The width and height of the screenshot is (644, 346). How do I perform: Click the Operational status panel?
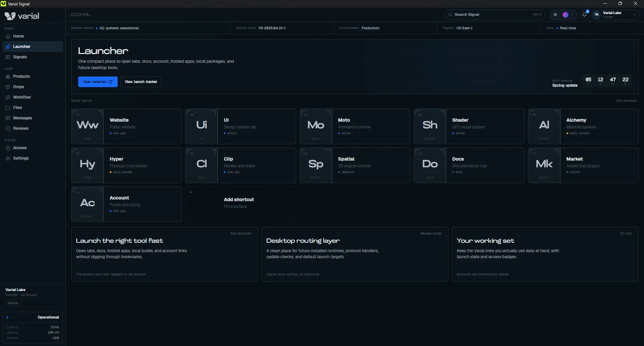pyautogui.click(x=33, y=328)
